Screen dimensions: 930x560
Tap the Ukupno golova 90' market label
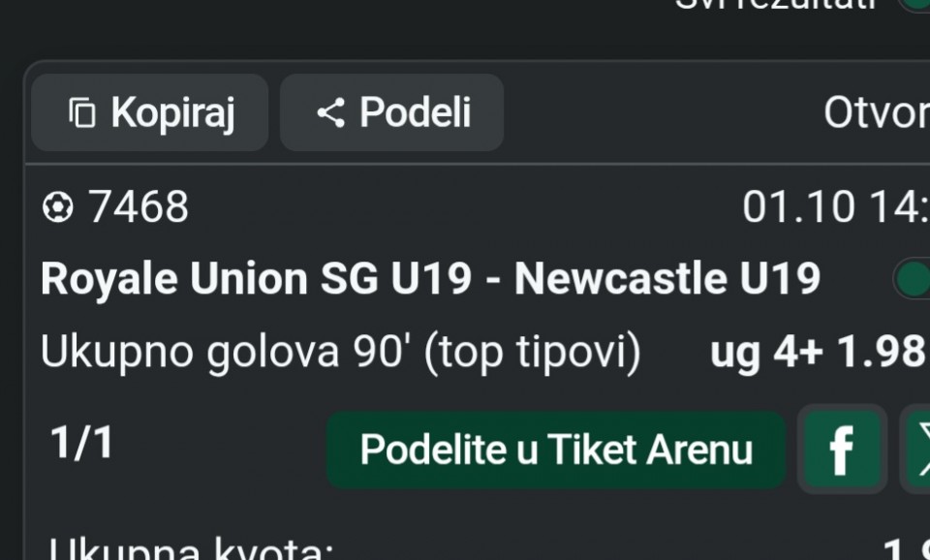340,353
